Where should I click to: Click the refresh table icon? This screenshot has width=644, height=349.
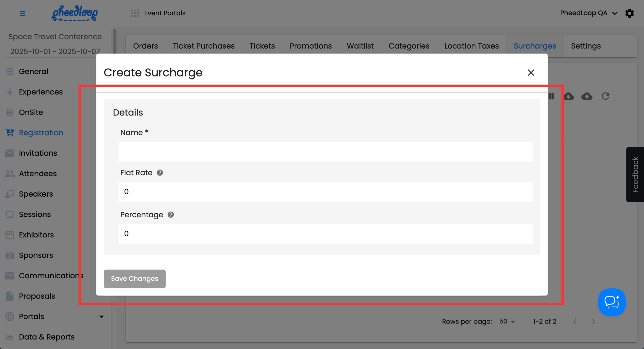(605, 96)
